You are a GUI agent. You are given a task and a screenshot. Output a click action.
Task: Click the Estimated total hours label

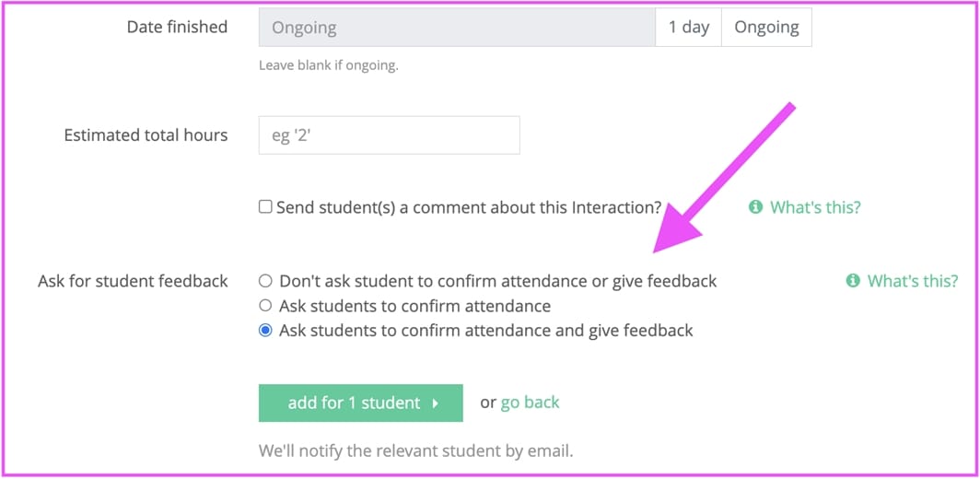146,135
